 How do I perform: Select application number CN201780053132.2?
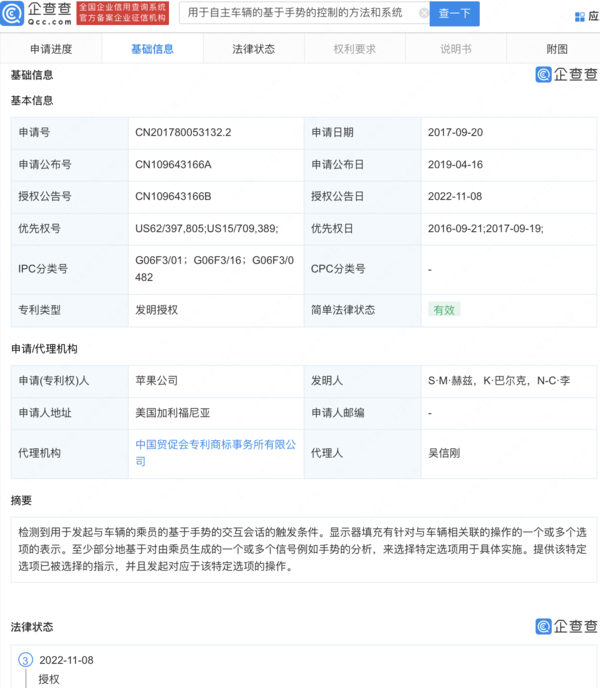pos(183,133)
